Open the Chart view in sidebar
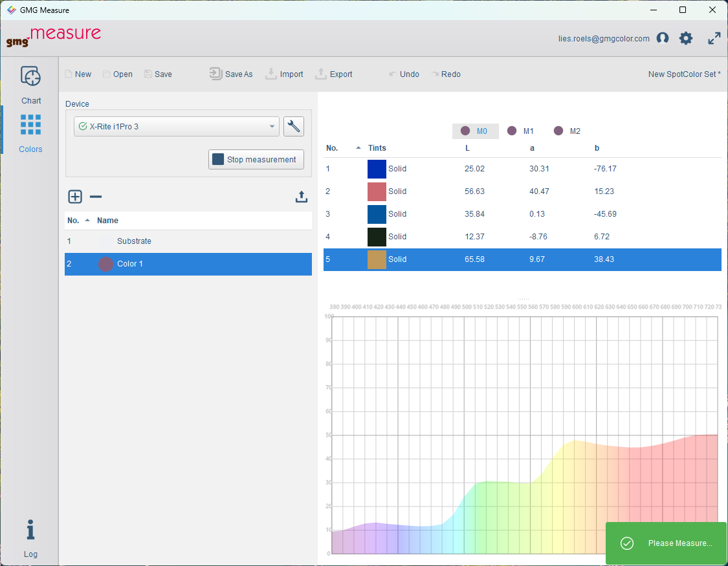The height and width of the screenshot is (566, 728). click(x=30, y=85)
